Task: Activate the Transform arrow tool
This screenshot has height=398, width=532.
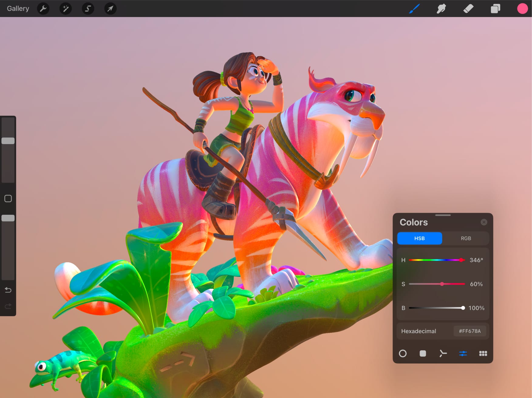Action: 111,8
